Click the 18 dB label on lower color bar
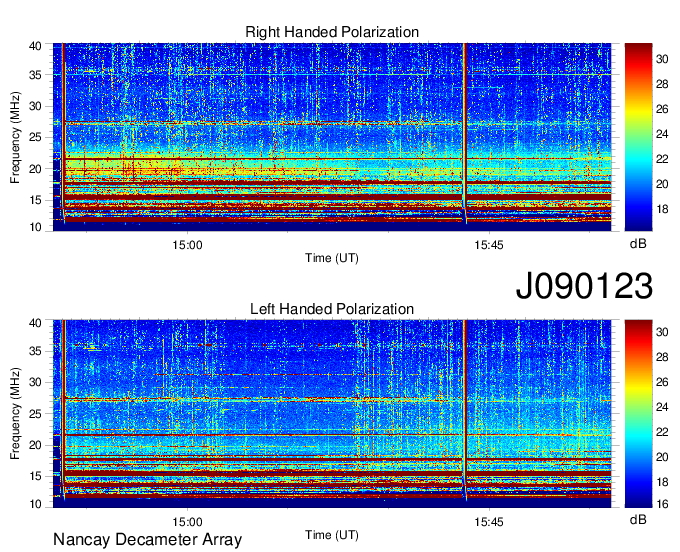The height and width of the screenshot is (552, 680). point(662,482)
